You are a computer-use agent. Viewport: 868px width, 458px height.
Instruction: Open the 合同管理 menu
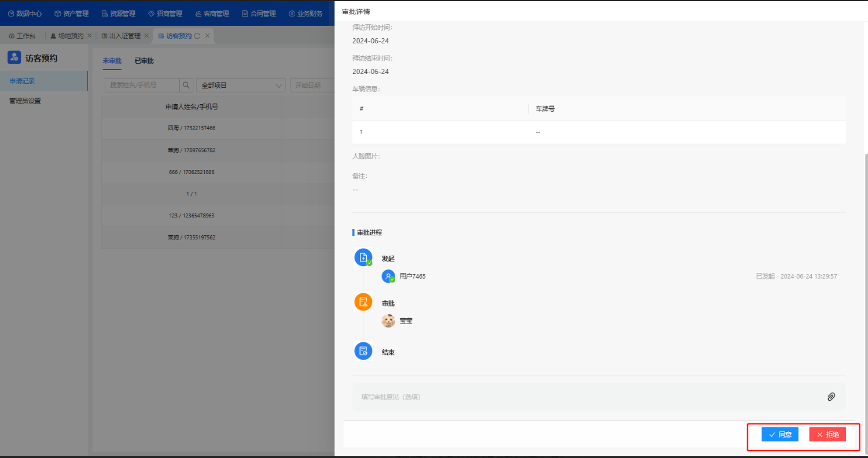[x=259, y=13]
